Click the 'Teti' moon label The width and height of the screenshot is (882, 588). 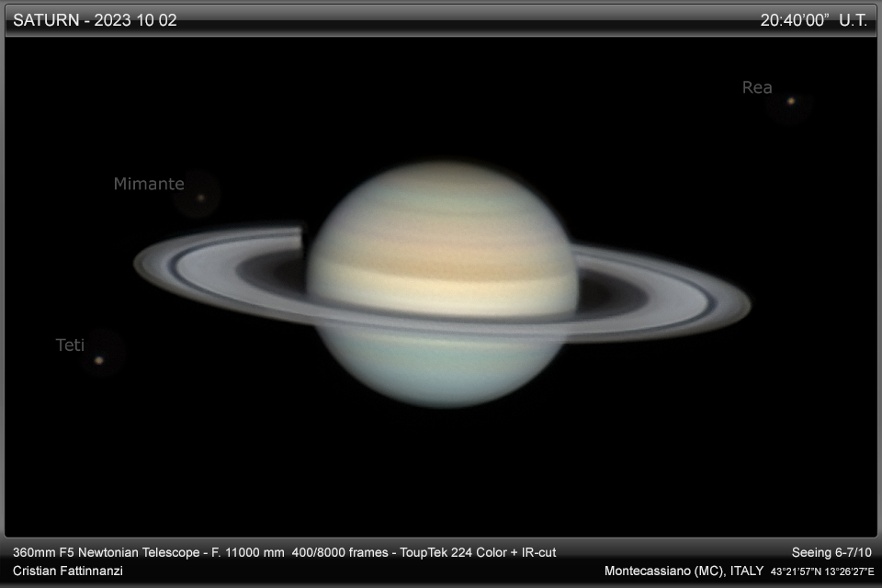pos(70,345)
